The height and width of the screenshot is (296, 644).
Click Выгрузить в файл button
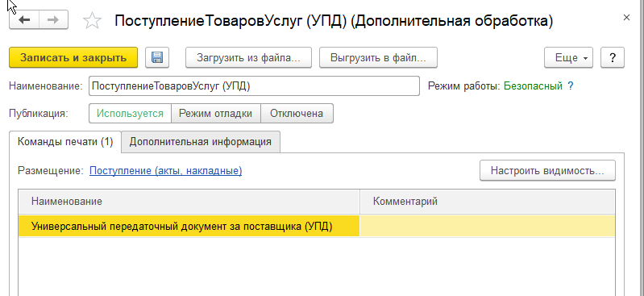pos(378,57)
